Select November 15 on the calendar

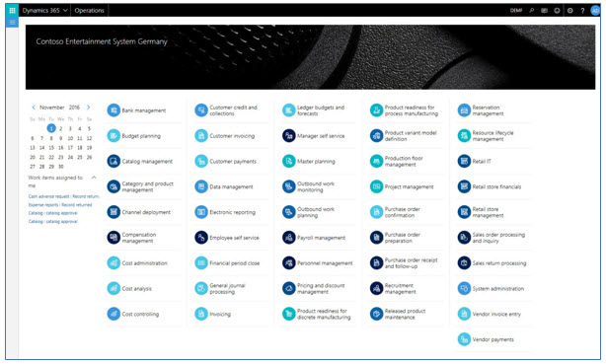51,148
